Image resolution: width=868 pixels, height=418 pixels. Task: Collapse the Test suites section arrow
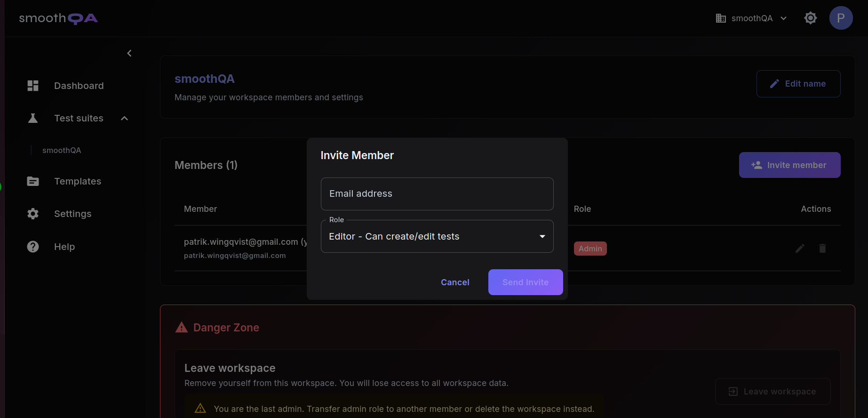125,118
